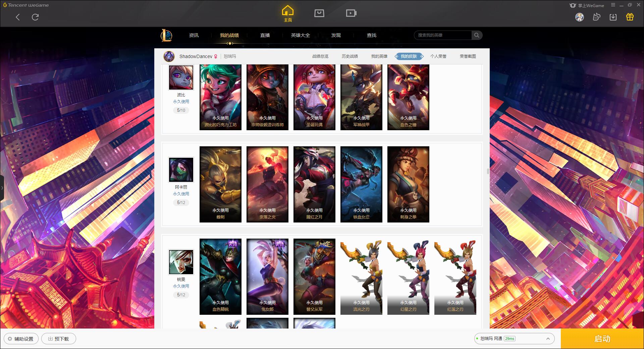This screenshot has width=644, height=349.
Task: Open the 军神战甲 skin card
Action: [361, 97]
